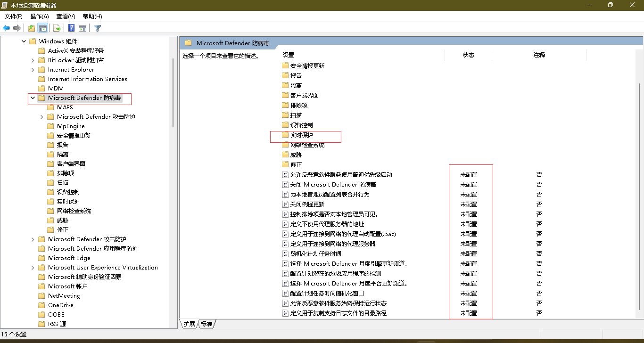The height and width of the screenshot is (343, 644).
Task: Select policy 控制排除项是否对本地管理员可见。
Action: (x=335, y=214)
